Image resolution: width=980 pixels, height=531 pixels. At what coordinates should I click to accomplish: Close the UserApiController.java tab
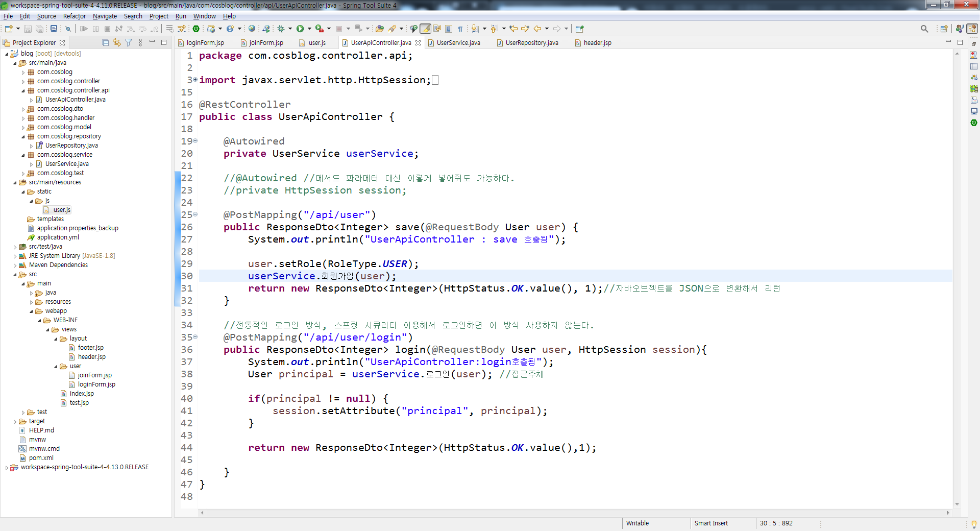tap(418, 43)
